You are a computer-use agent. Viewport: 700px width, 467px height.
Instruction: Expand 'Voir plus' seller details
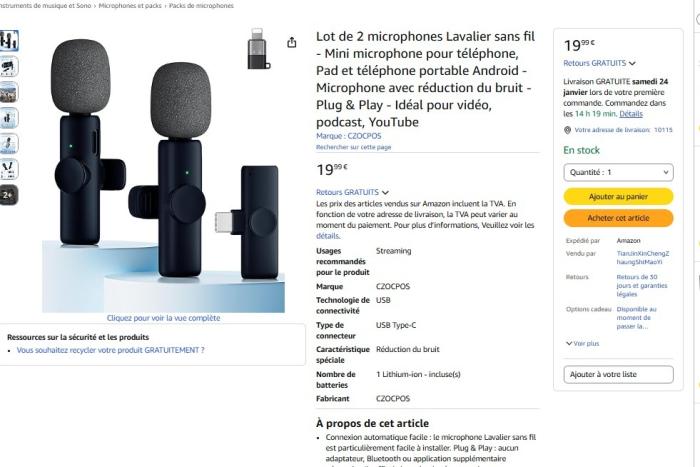click(x=582, y=343)
